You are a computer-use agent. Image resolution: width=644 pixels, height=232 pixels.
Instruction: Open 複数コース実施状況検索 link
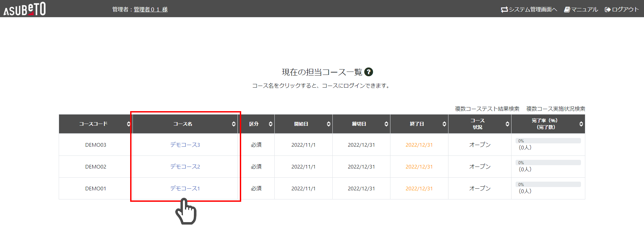(x=555, y=109)
